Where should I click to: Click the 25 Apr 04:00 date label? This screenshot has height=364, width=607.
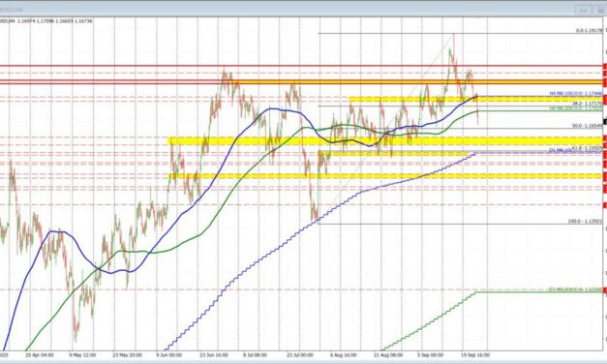pyautogui.click(x=39, y=354)
